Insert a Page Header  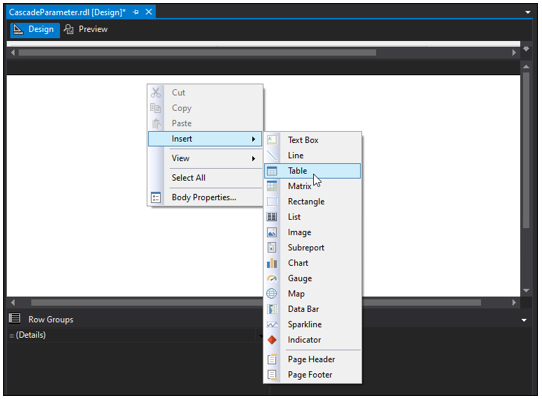point(312,359)
